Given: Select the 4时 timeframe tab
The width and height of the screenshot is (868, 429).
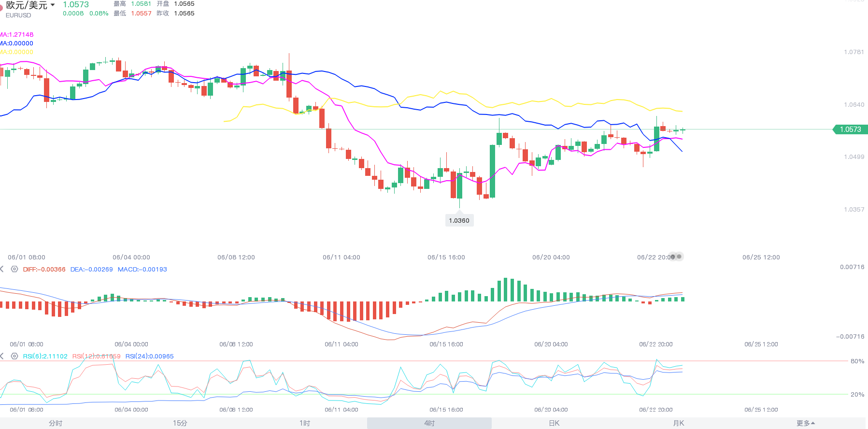Looking at the screenshot, I should (429, 423).
